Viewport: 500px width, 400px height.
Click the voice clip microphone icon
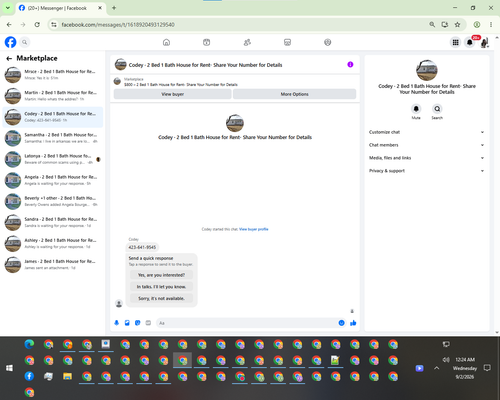117,323
